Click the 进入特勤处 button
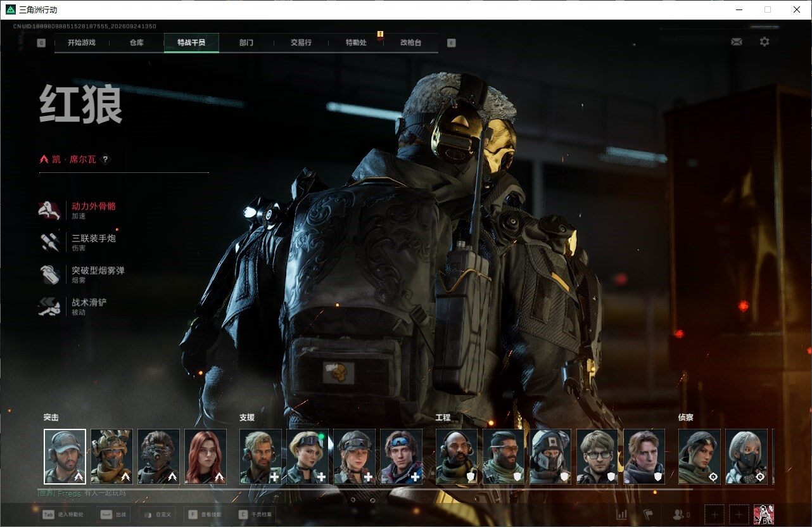 [x=63, y=515]
